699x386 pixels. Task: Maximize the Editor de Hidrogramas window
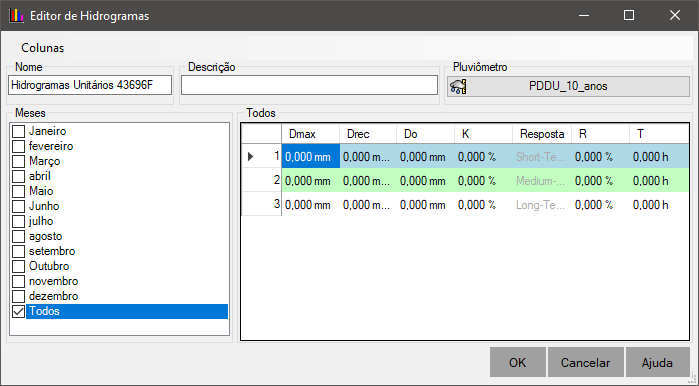629,15
